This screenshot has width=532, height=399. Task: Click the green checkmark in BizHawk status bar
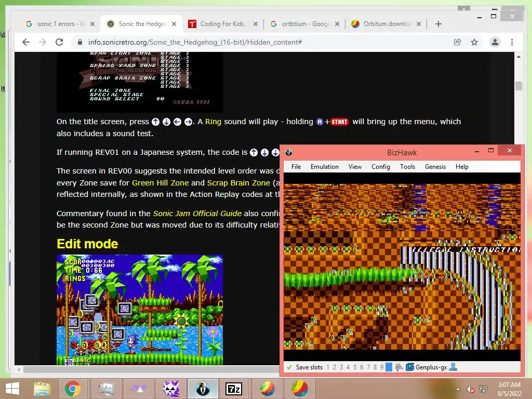point(289,367)
